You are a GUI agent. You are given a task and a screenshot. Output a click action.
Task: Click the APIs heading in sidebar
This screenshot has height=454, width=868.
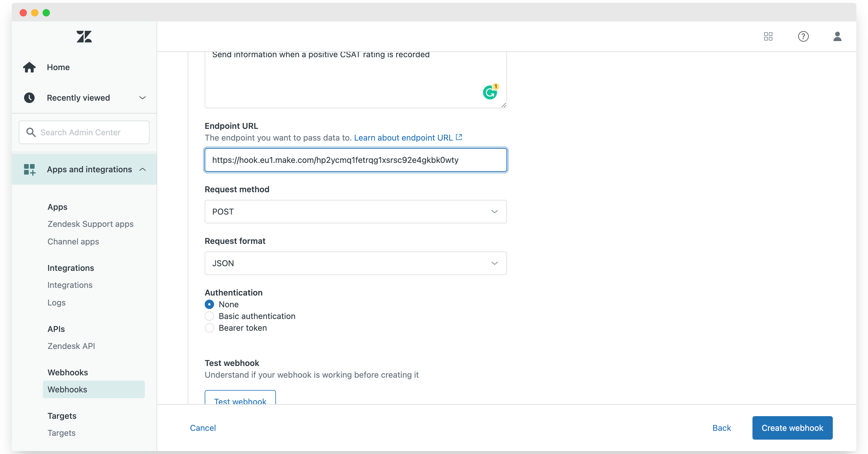pos(56,329)
